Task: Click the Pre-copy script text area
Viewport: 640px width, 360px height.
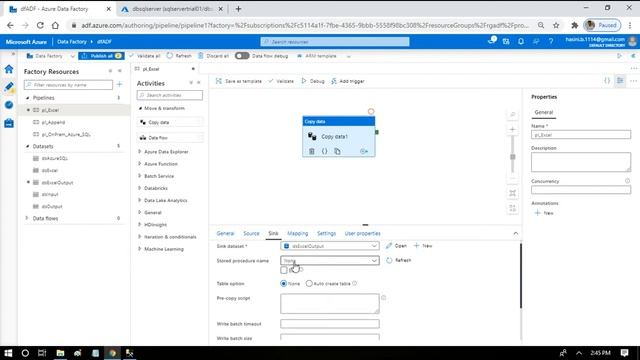Action: (330, 304)
